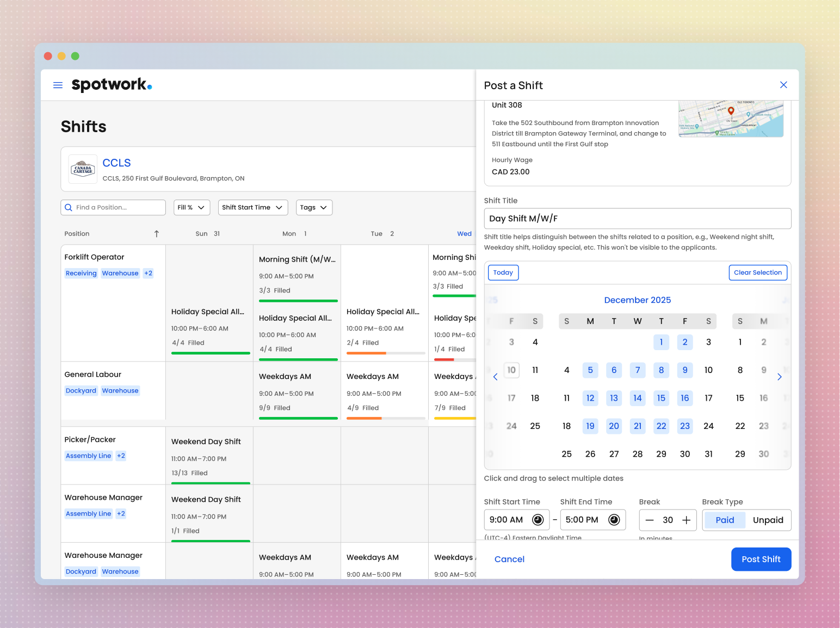
Task: Click Clear Selection above the calendar
Action: [758, 272]
